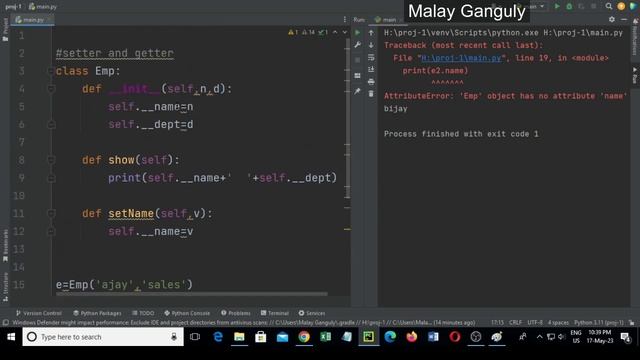The width and height of the screenshot is (640, 360).
Task: Rerun 'main' in the Run tool window
Action: coord(358,33)
